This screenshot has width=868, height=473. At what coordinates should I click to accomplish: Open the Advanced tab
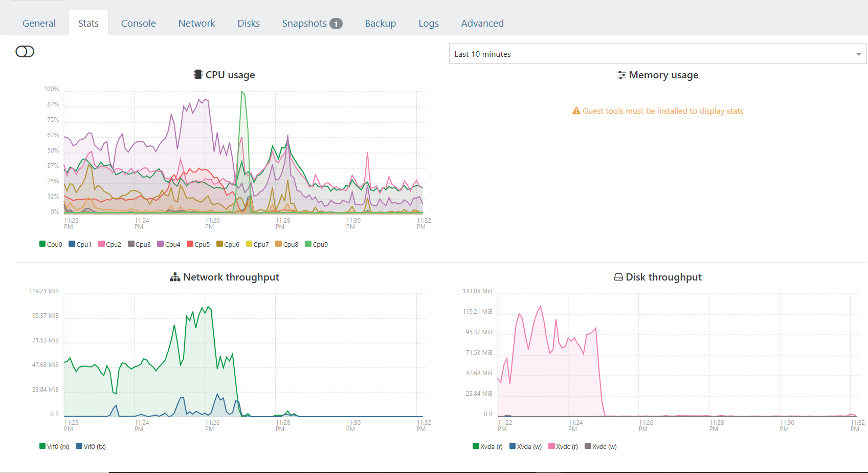(x=482, y=24)
